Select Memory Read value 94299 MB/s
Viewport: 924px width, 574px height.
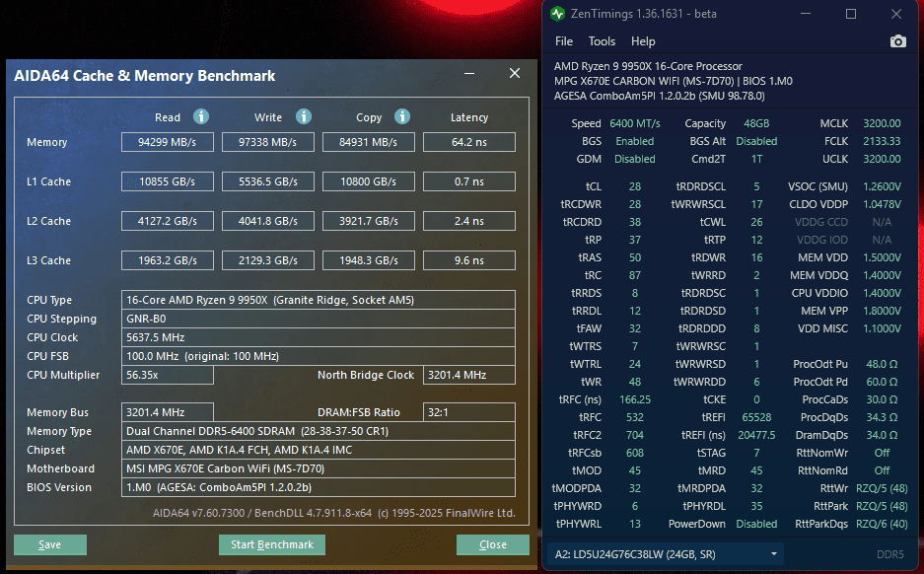click(x=168, y=142)
